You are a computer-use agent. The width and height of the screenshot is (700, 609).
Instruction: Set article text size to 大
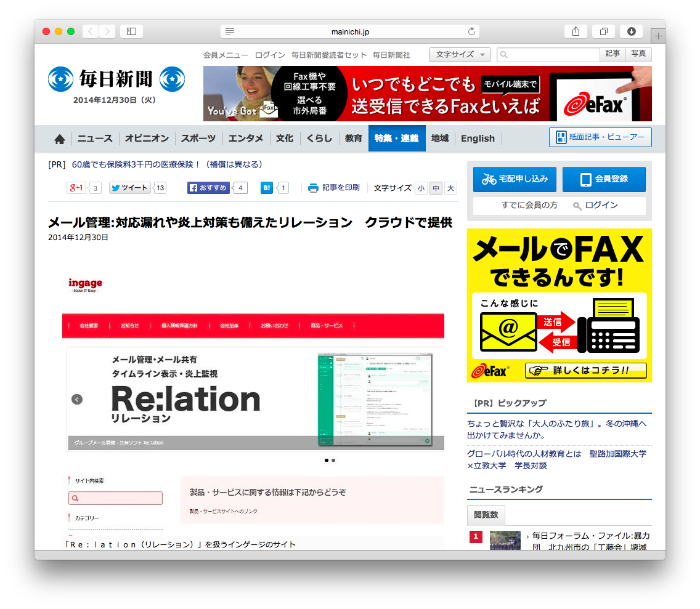[451, 188]
